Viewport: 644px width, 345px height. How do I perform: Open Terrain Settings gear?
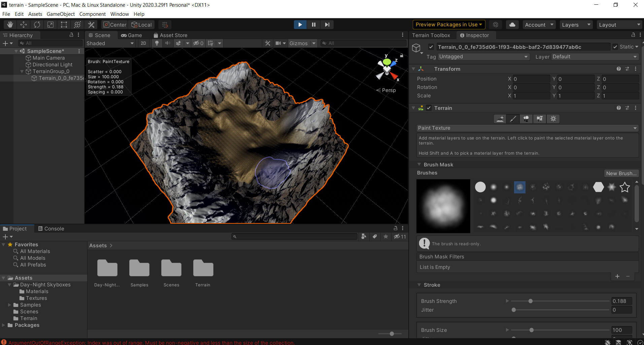[553, 119]
